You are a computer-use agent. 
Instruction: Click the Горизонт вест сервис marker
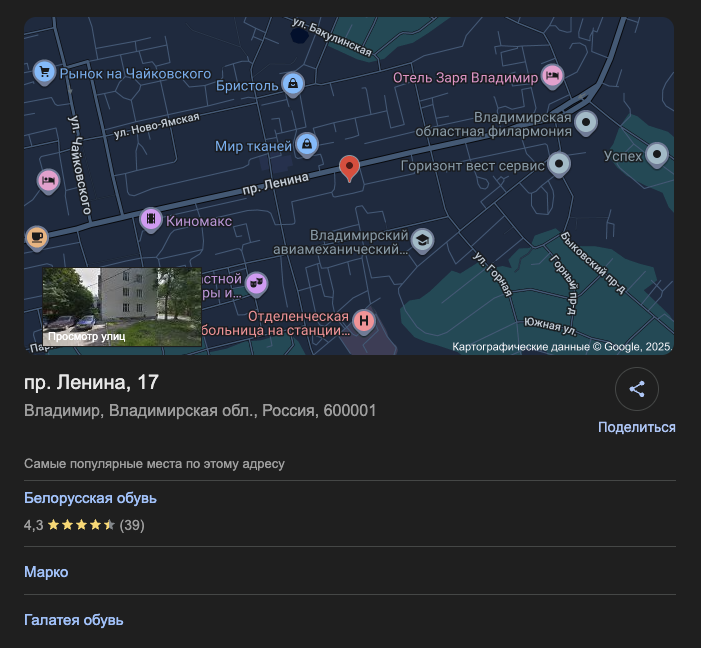559,164
